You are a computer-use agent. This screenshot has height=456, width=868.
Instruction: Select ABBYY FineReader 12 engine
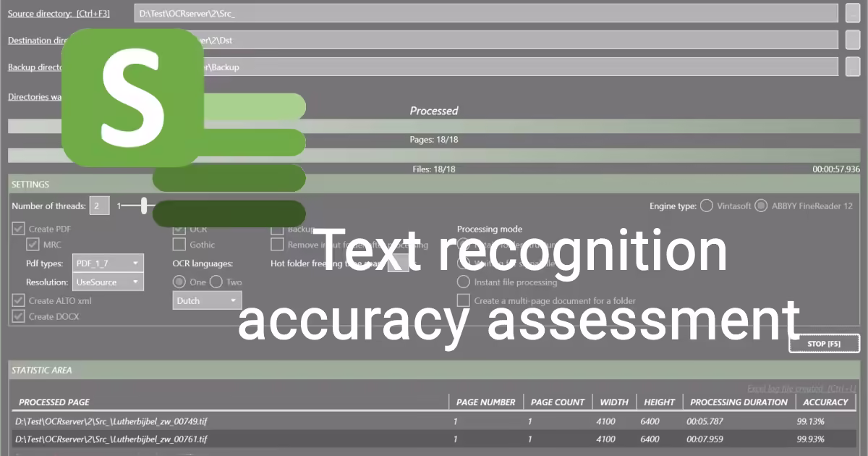[x=761, y=206]
